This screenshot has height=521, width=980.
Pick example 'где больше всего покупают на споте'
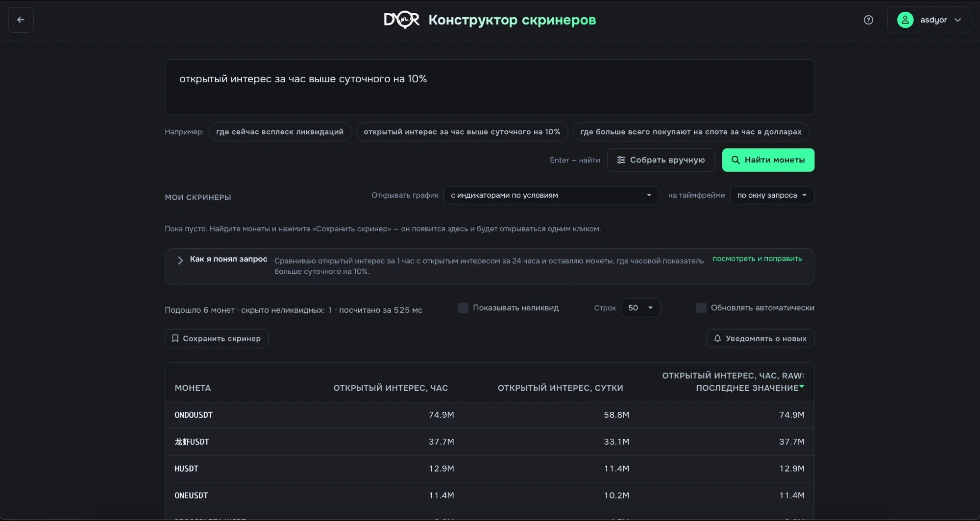(691, 132)
